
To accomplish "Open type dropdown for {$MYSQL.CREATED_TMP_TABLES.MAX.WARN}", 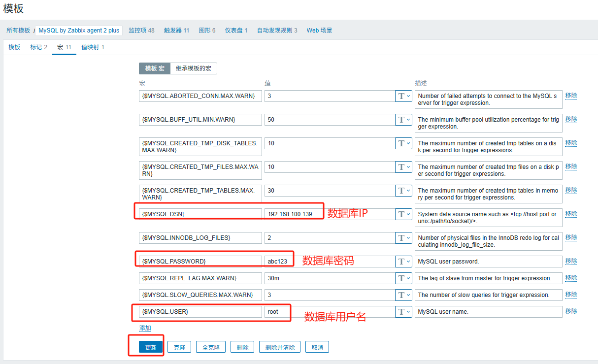I will (x=403, y=191).
